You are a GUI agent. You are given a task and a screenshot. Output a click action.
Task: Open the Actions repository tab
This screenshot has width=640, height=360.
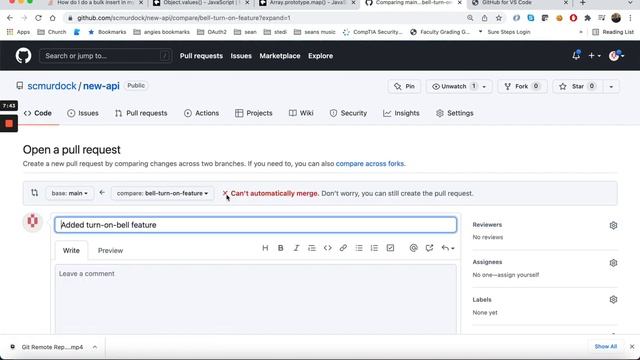(202, 113)
